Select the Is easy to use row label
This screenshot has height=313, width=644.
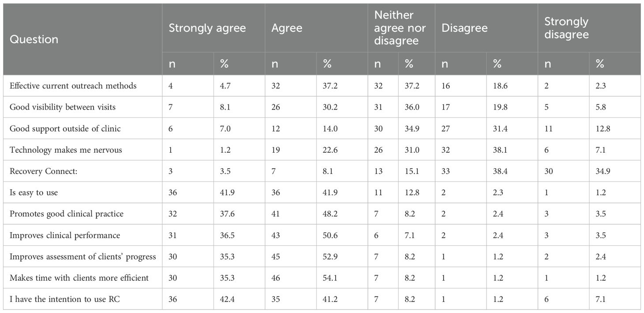pyautogui.click(x=34, y=192)
